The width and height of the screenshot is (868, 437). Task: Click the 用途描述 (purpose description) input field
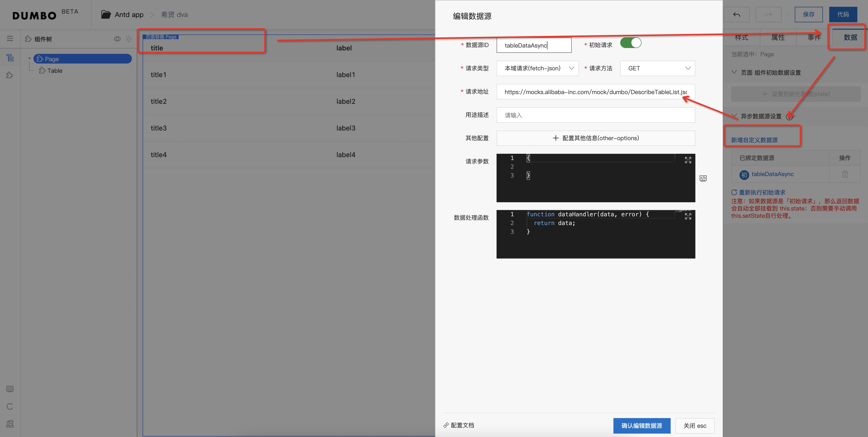pyautogui.click(x=595, y=115)
